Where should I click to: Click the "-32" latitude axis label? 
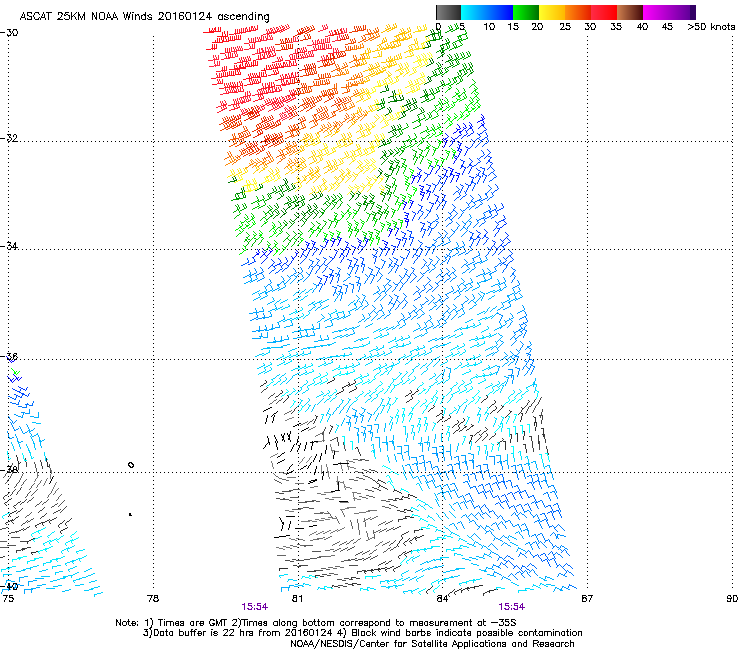coord(9,138)
